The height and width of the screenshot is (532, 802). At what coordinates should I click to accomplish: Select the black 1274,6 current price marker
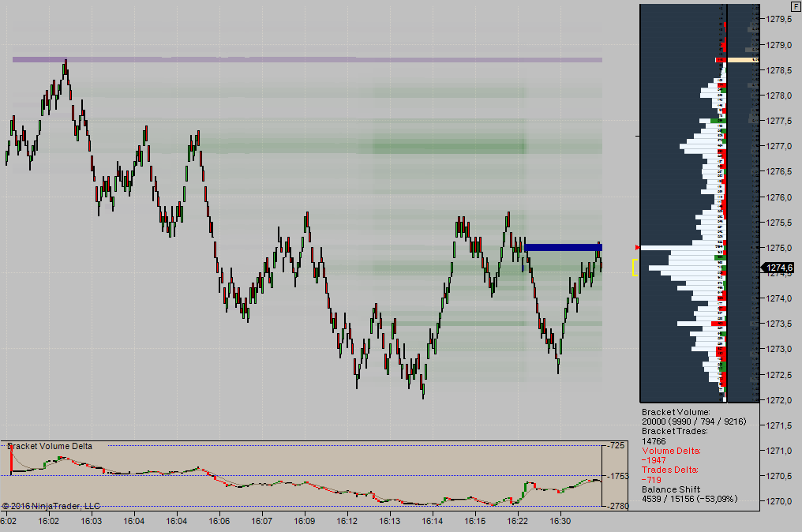[777, 268]
